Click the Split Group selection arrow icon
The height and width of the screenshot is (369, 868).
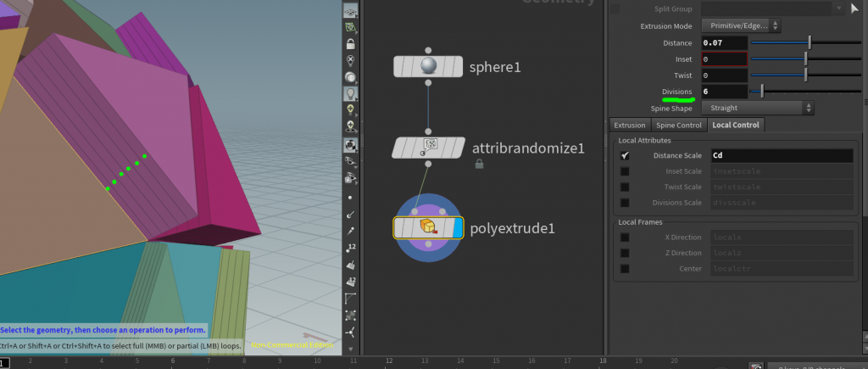point(854,8)
